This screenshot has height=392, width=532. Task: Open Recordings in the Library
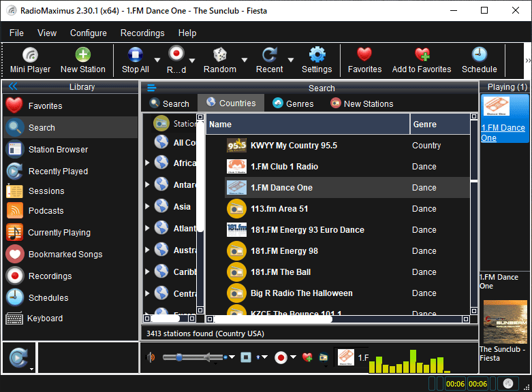[x=70, y=276]
